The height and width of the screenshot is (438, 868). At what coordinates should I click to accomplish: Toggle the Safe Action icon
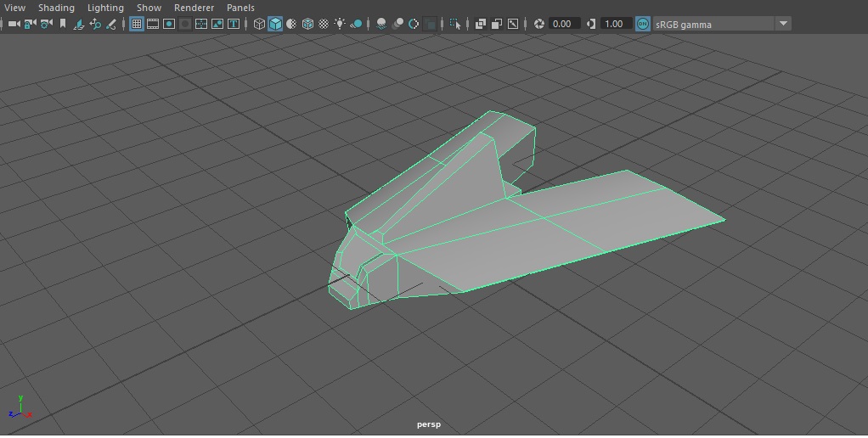click(x=217, y=24)
